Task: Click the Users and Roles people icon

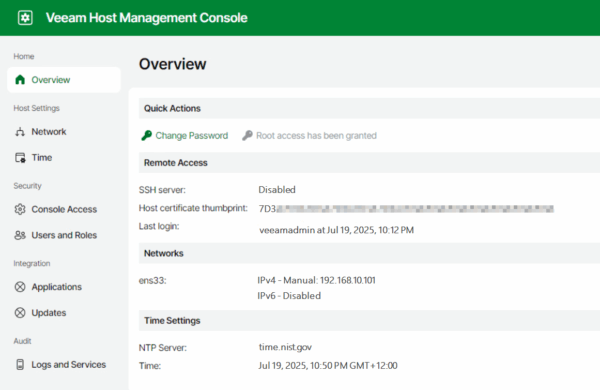Action: click(20, 235)
